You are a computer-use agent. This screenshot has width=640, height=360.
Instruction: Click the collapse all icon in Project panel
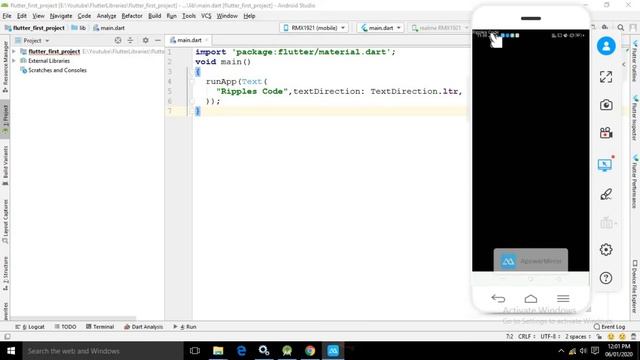point(131,40)
